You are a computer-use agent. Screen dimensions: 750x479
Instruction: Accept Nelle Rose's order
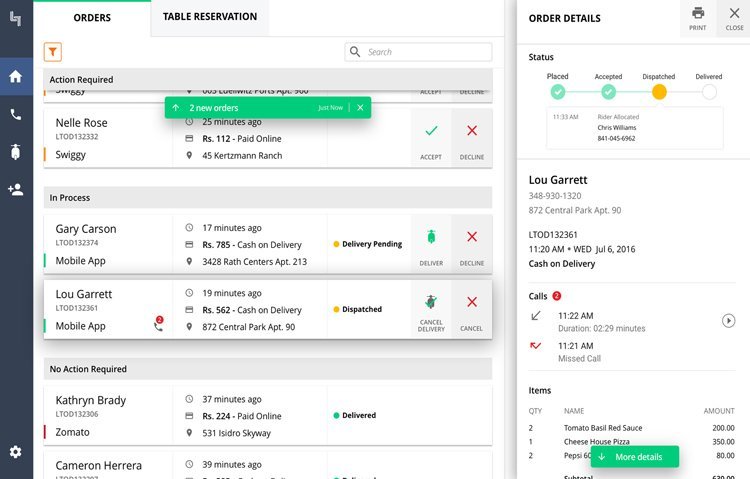click(431, 138)
